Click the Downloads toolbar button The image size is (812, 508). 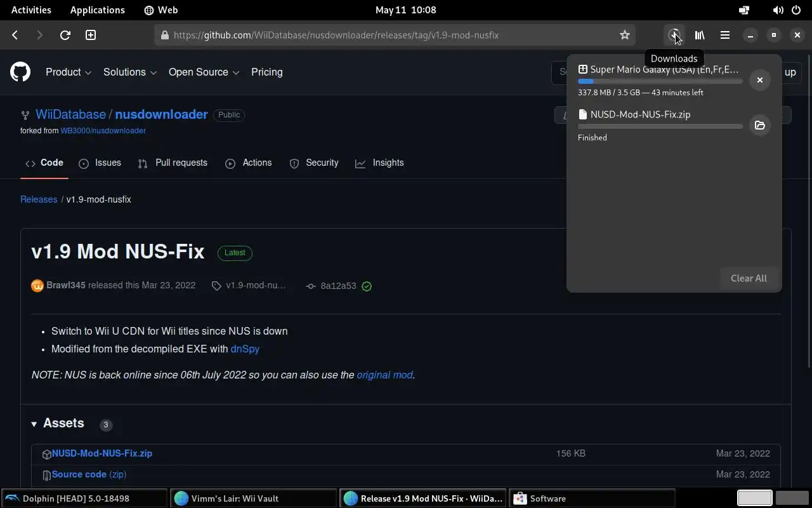(674, 35)
